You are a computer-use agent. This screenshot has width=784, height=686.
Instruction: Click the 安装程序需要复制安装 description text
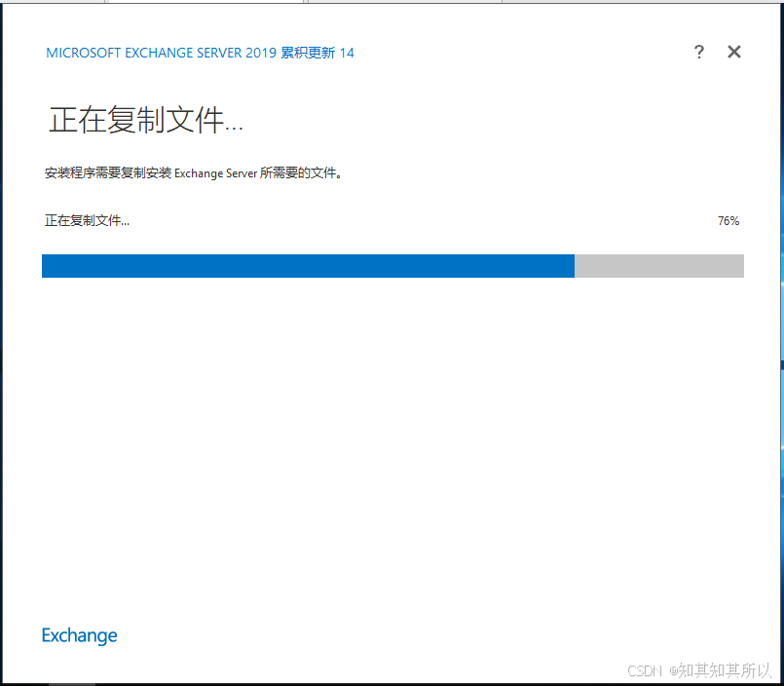(194, 173)
